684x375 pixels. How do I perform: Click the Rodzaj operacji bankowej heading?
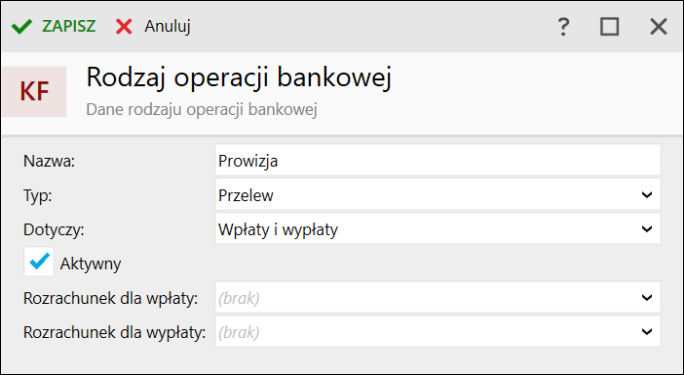tap(239, 78)
